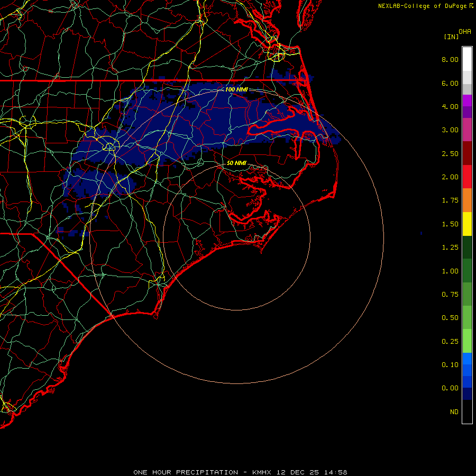Select the black ND swatch at the legend bottom
Image resolution: width=476 pixels, height=476 pixels.
coord(467,411)
